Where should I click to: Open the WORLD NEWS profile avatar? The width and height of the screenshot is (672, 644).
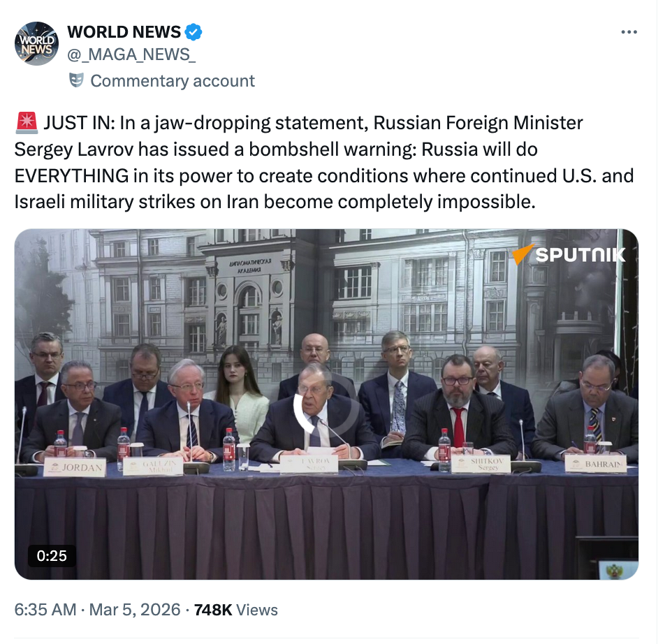click(36, 43)
